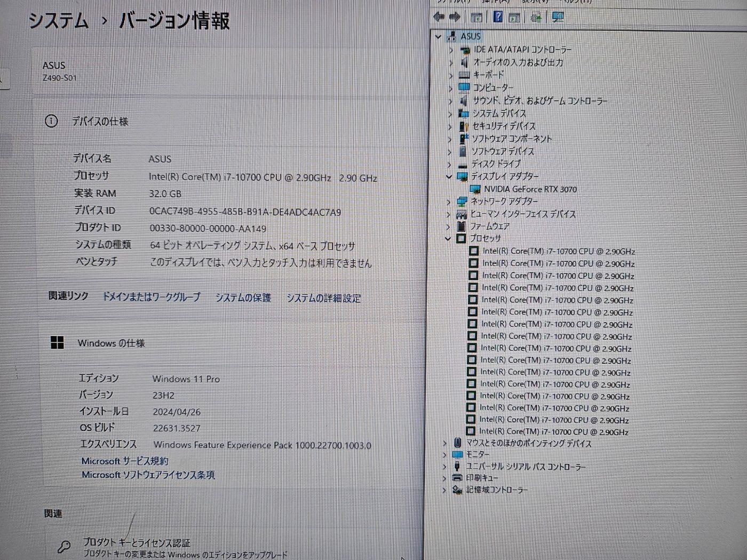Click the システム breadcrumb in Settings header

tap(58, 21)
